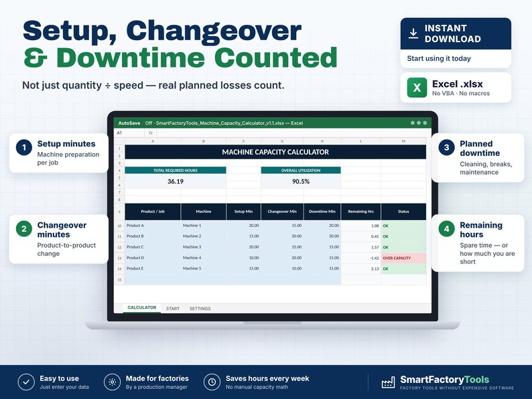This screenshot has width=532, height=399.
Task: Click the Status column header
Action: point(403,212)
